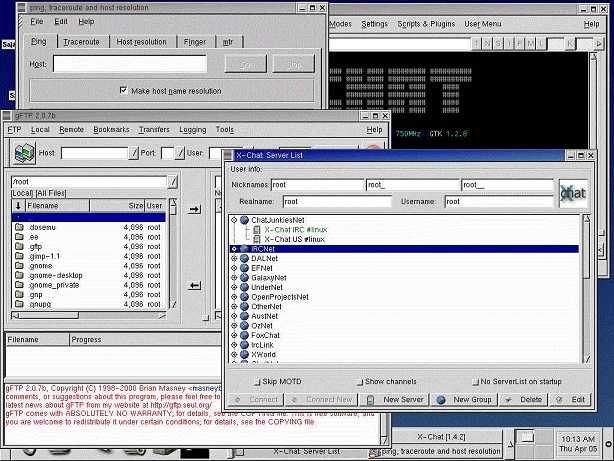The image size is (614, 461).
Task: Click the right arrow upload transfer button
Action: click(196, 209)
